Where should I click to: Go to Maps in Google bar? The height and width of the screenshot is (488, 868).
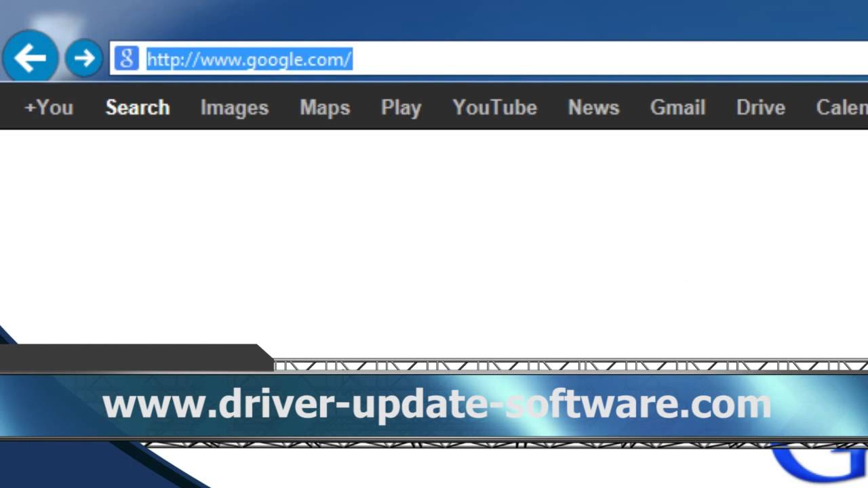tap(325, 108)
